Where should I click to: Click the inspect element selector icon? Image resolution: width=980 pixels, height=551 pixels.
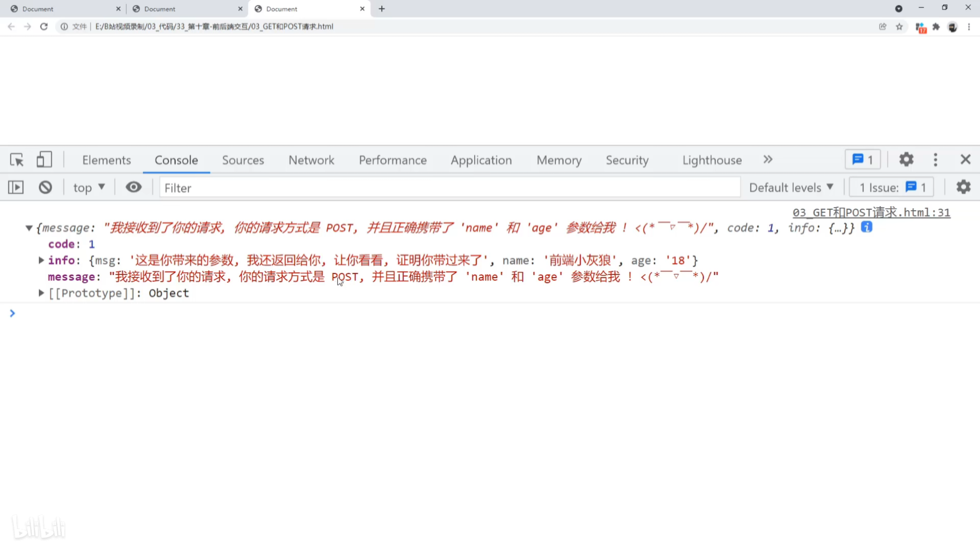tap(17, 160)
